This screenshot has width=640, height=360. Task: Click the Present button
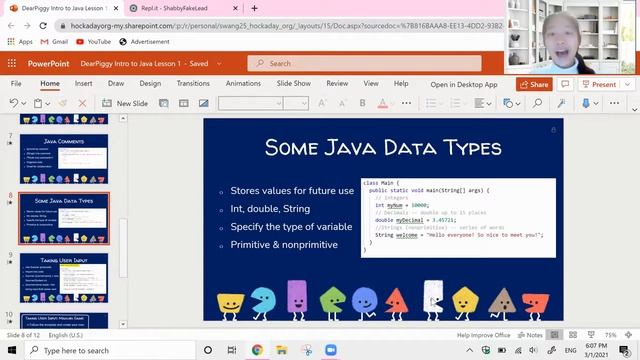click(600, 84)
